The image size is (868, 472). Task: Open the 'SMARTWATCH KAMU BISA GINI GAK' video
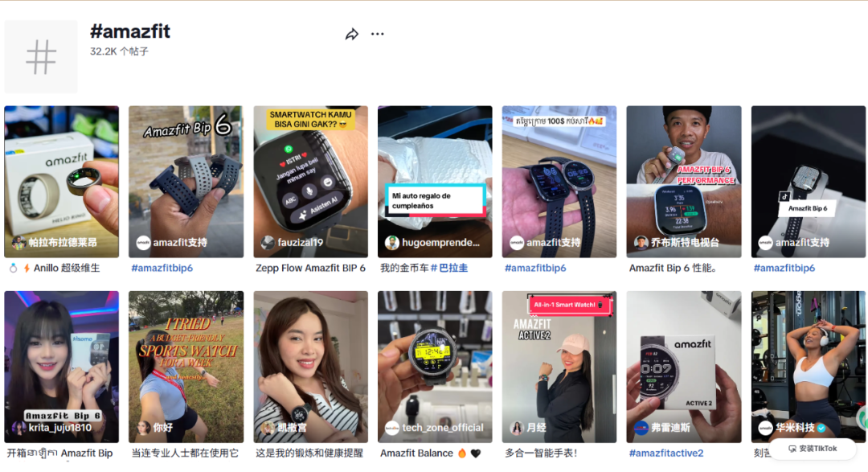pyautogui.click(x=310, y=182)
